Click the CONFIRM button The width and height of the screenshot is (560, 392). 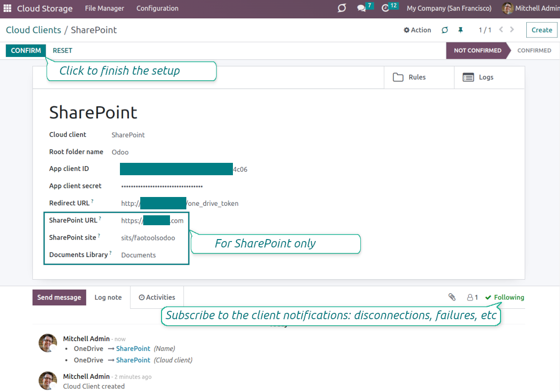(x=26, y=50)
